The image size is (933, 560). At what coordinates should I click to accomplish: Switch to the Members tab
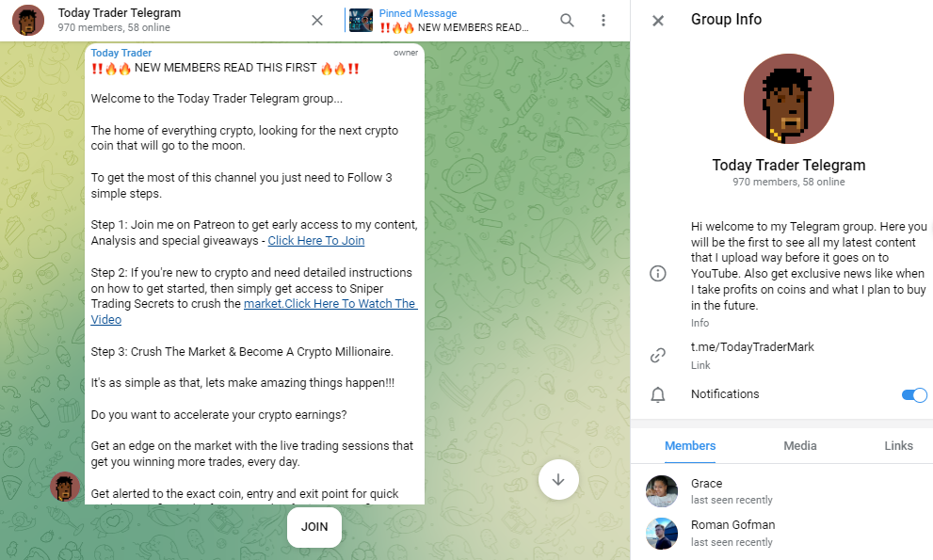click(690, 446)
